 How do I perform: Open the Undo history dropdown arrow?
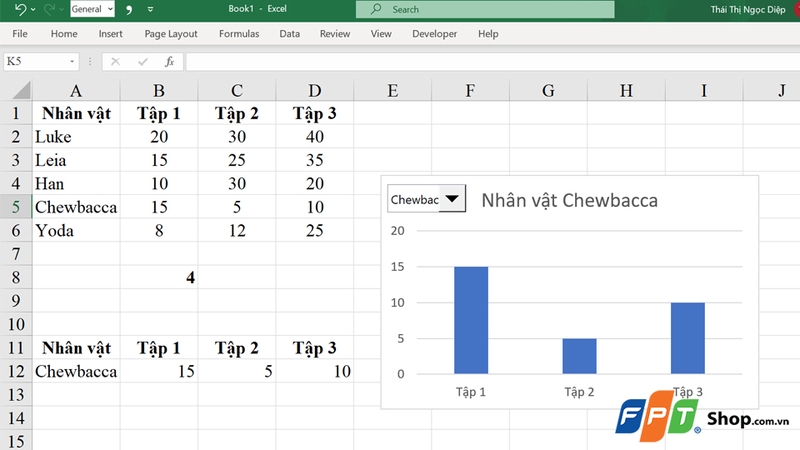(x=33, y=9)
